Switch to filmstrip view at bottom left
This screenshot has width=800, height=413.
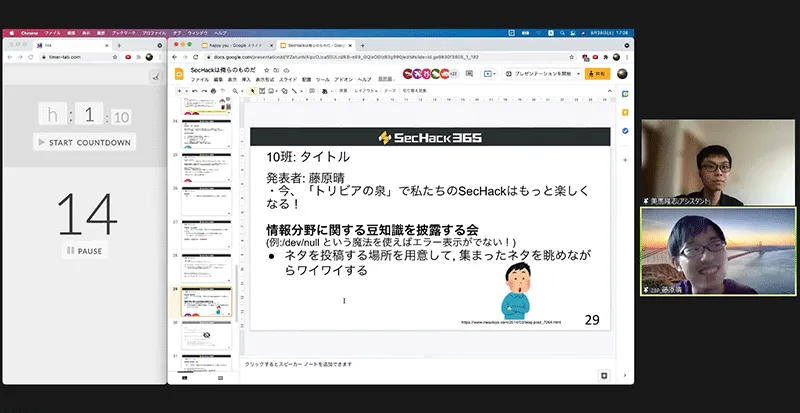click(184, 376)
